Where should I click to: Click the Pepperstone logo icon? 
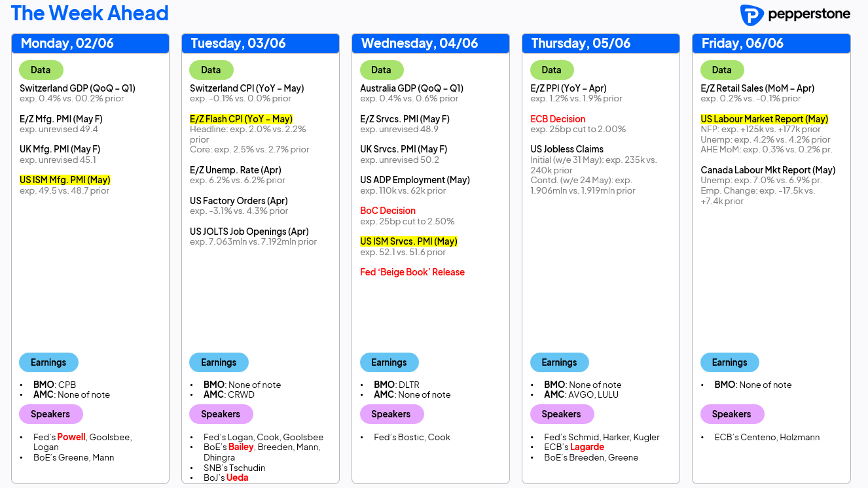pos(752,14)
